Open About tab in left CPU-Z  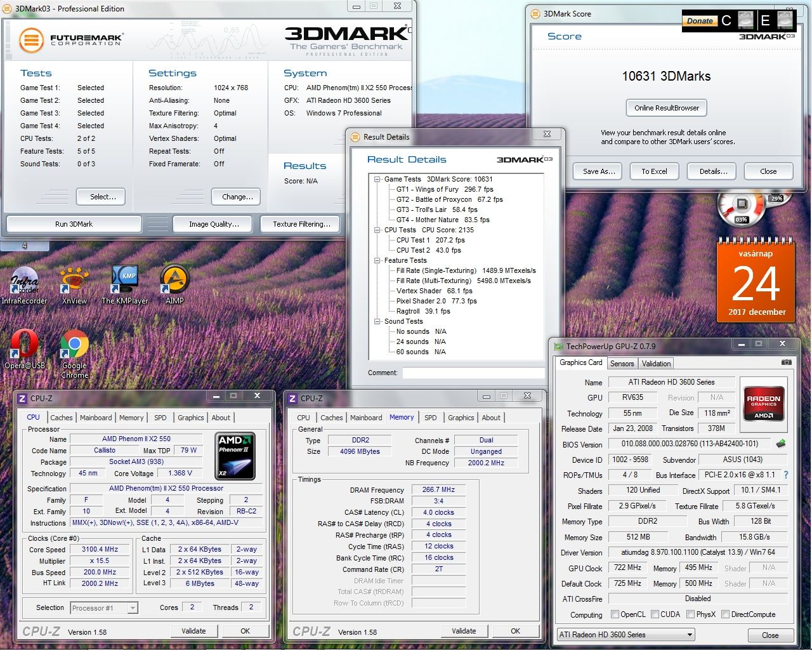(x=221, y=418)
